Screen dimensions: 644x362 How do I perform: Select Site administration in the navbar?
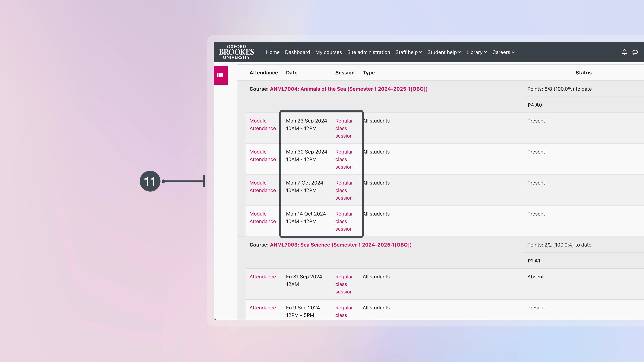pyautogui.click(x=368, y=52)
